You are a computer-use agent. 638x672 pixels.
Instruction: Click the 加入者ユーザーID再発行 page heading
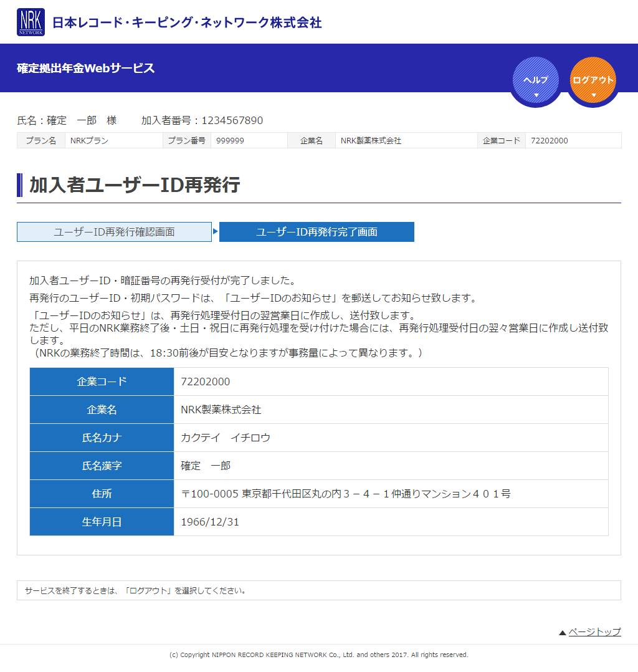(135, 185)
